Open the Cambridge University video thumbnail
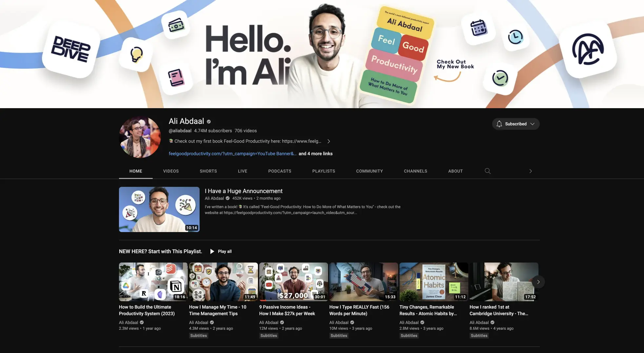This screenshot has height=353, width=644. (504, 282)
